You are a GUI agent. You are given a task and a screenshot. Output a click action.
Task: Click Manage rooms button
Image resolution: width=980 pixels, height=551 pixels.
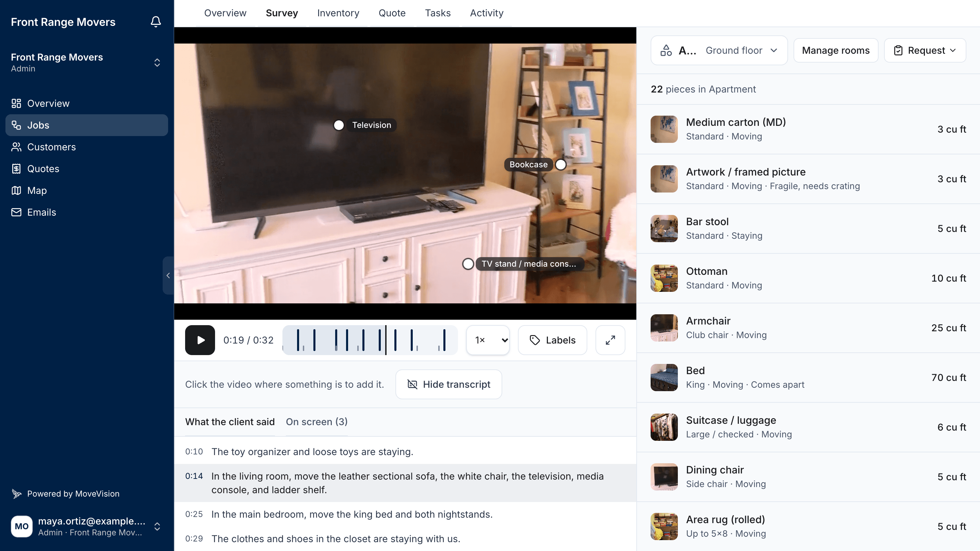click(x=836, y=51)
